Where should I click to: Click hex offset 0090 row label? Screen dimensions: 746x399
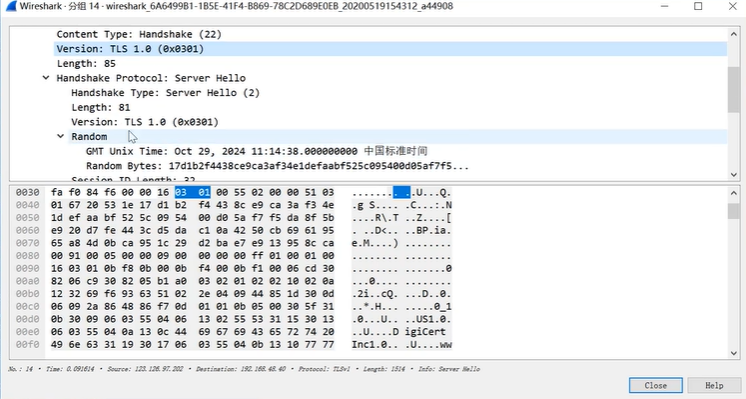28,268
